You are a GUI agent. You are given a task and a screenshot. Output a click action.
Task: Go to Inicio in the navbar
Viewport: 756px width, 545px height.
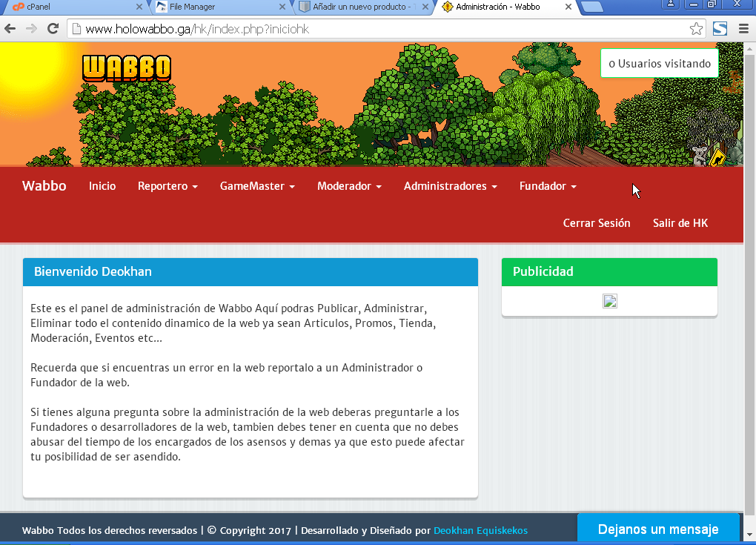click(x=102, y=186)
